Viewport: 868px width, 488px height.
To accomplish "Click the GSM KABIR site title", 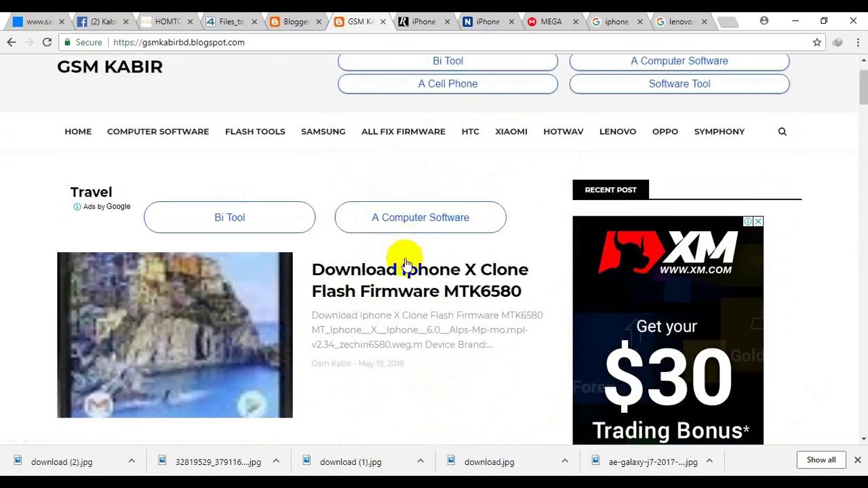I will point(110,66).
